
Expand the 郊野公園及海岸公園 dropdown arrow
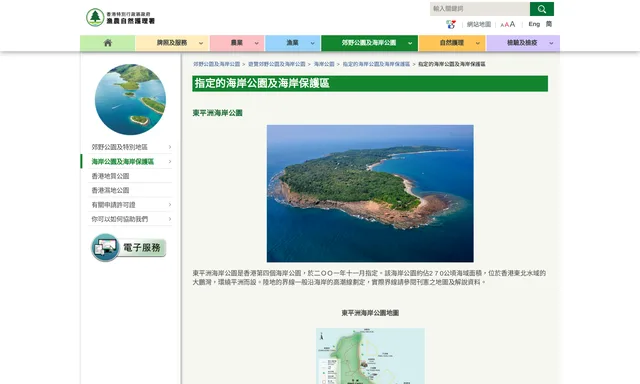(x=410, y=43)
